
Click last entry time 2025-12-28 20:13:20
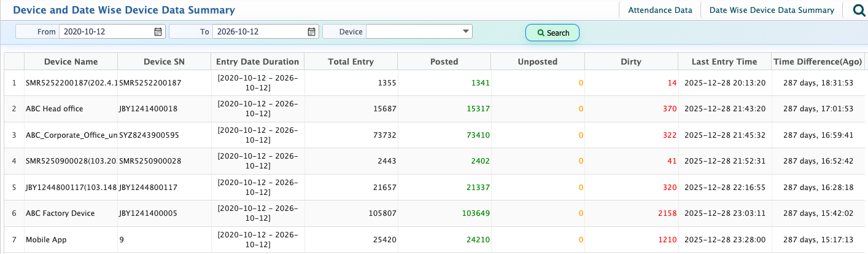point(724,82)
